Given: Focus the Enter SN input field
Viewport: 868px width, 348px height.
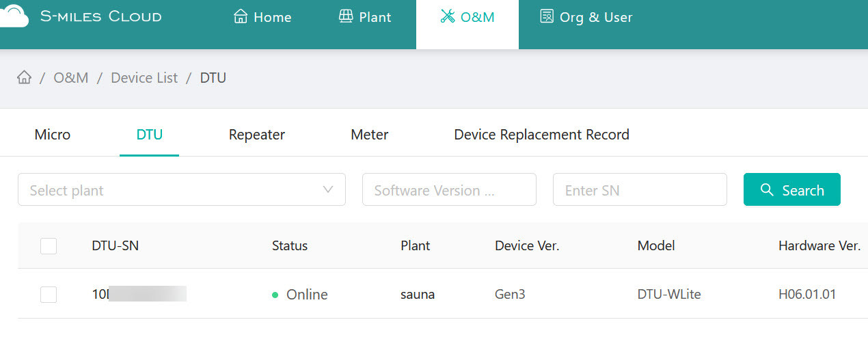Looking at the screenshot, I should (639, 189).
